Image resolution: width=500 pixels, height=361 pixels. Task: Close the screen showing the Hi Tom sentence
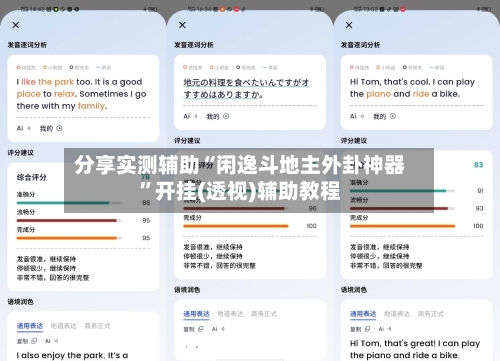(x=349, y=25)
